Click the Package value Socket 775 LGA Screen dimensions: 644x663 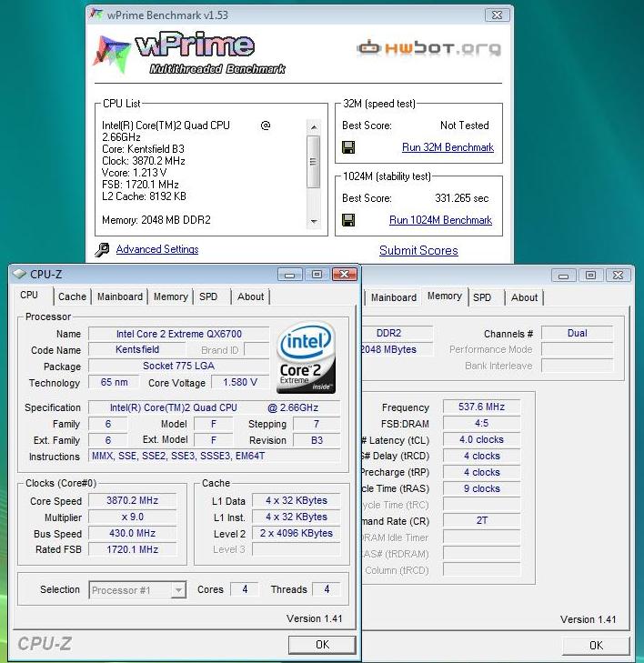(179, 366)
